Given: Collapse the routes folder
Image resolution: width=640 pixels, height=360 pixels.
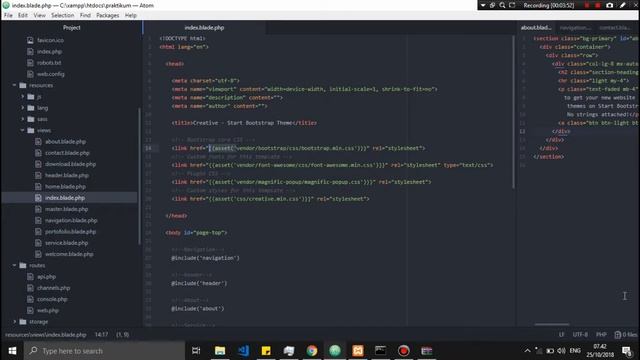Looking at the screenshot, I should [x=14, y=265].
